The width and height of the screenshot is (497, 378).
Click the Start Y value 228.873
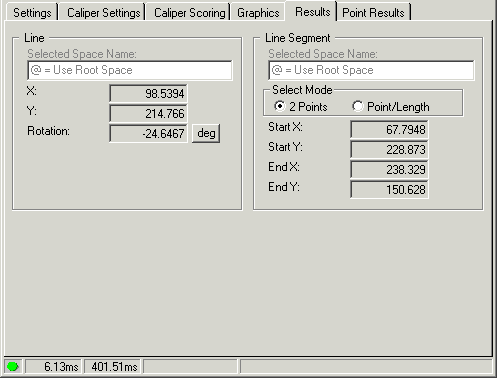click(389, 149)
